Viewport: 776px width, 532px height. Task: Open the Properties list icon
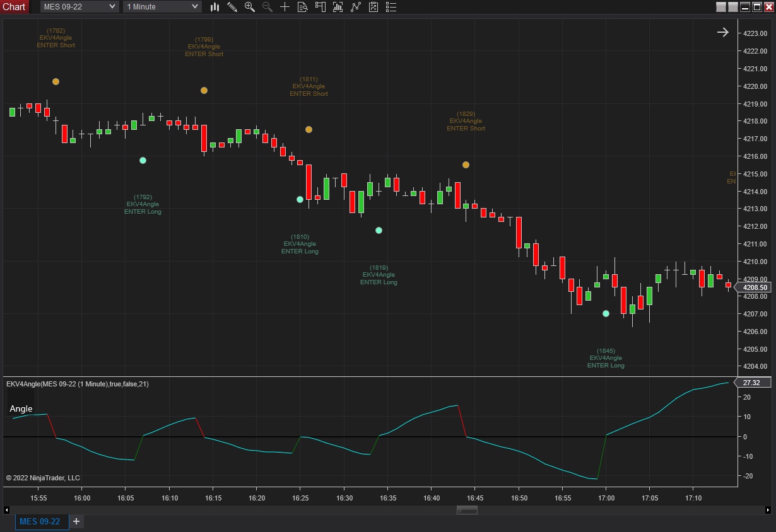point(392,7)
